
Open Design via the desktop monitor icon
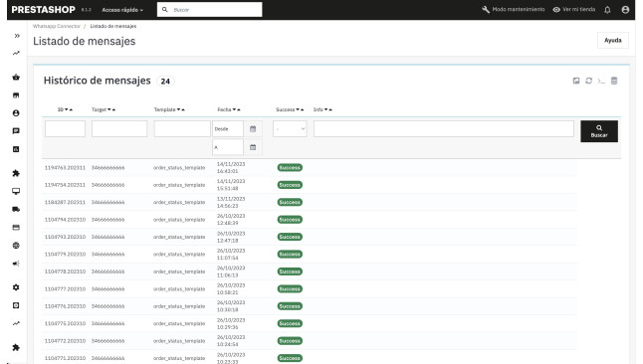(x=16, y=191)
